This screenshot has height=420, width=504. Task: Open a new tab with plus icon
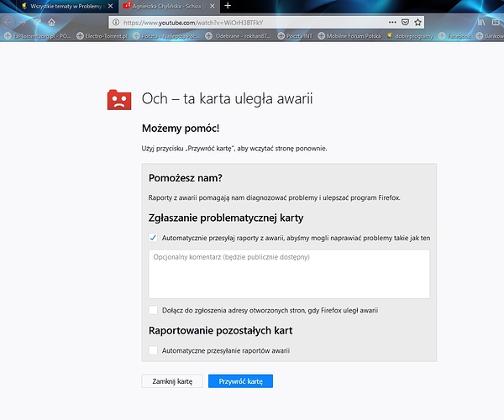coord(228,6)
